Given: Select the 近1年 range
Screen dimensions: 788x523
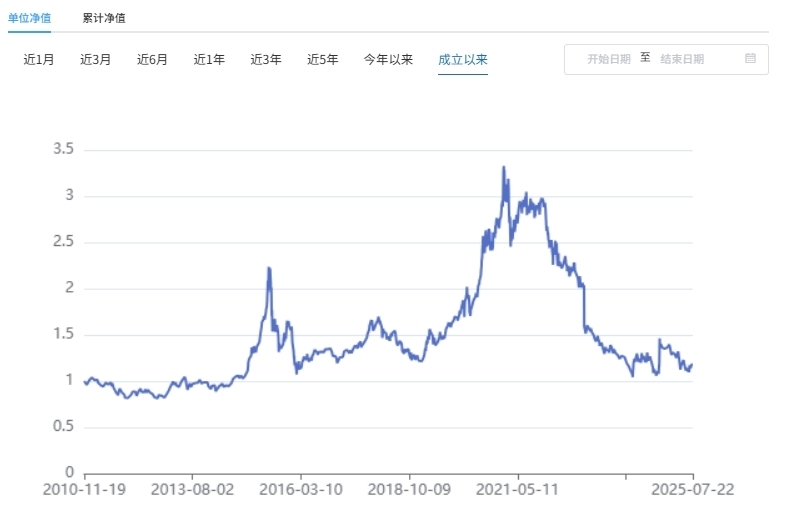Looking at the screenshot, I should click(x=209, y=60).
